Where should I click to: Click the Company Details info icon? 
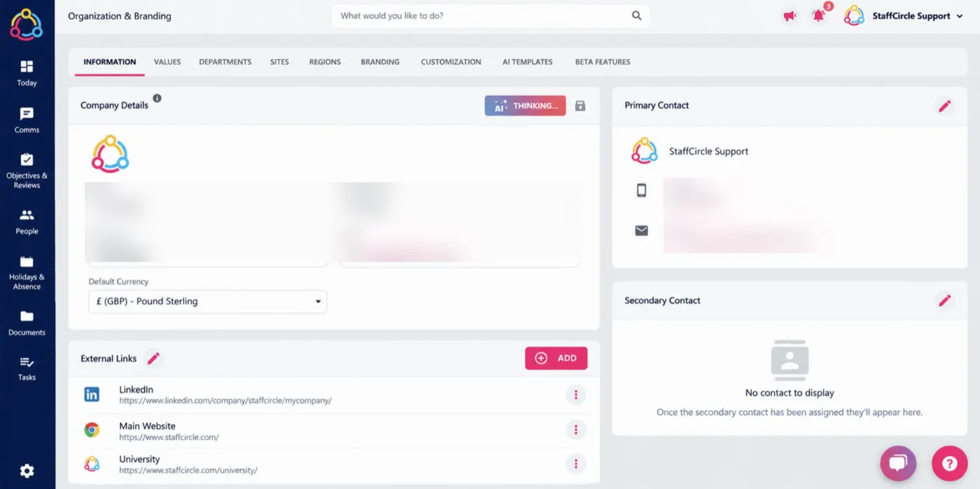(157, 99)
